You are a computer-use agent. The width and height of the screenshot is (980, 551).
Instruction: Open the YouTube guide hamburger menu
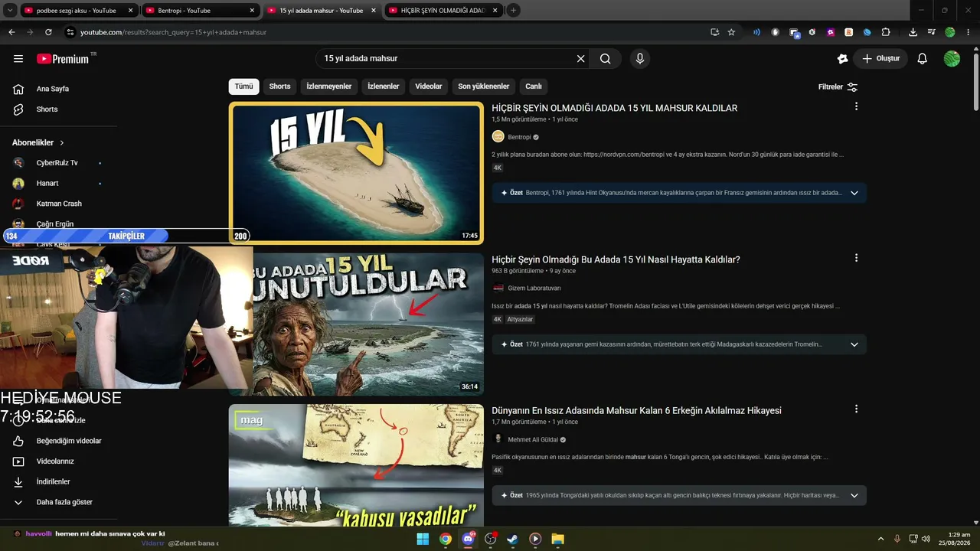(x=18, y=59)
